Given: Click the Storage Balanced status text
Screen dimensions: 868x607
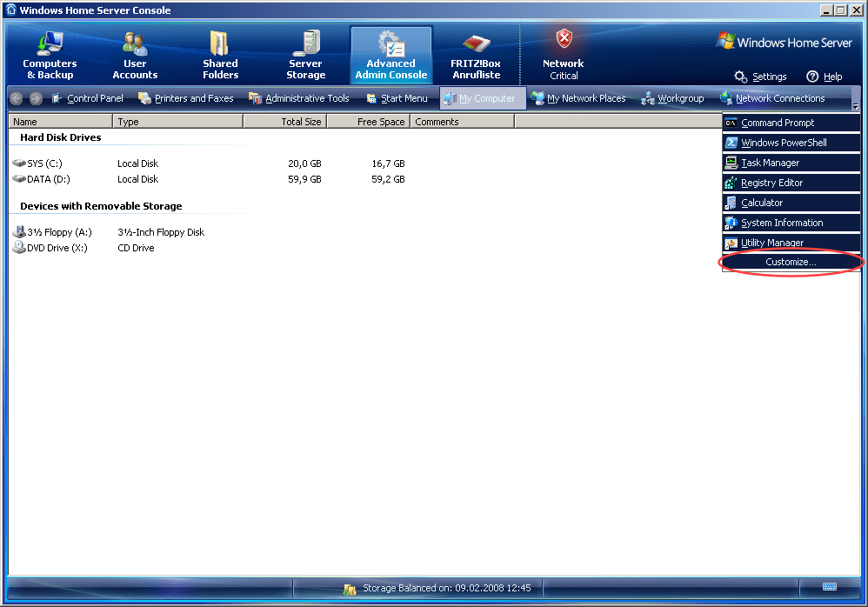Looking at the screenshot, I should click(x=447, y=588).
